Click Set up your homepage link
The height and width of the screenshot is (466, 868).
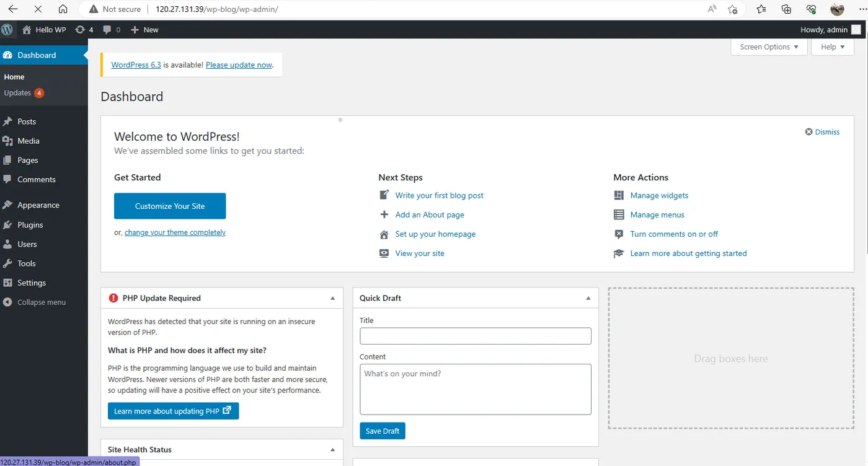(x=435, y=234)
